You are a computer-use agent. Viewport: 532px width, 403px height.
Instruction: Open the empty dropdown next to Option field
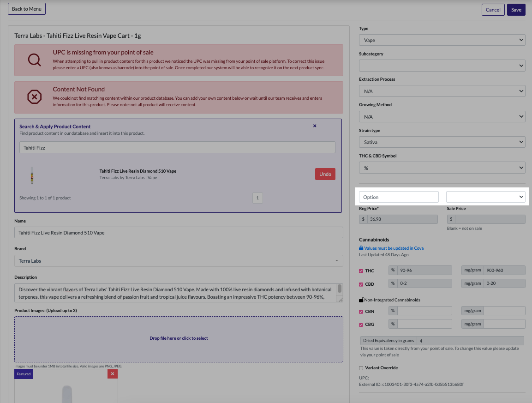click(485, 197)
